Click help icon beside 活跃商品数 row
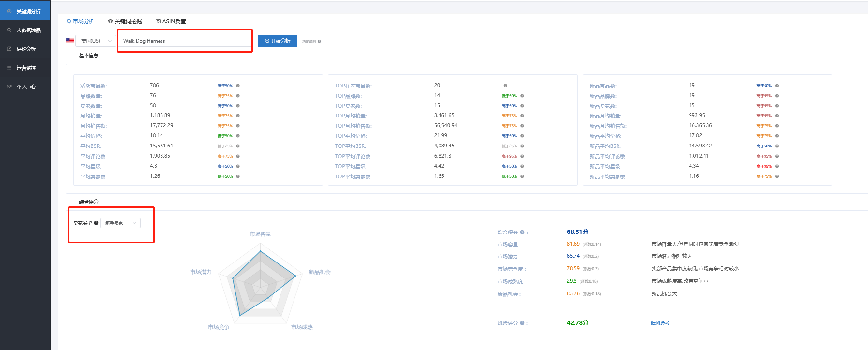The width and height of the screenshot is (868, 350). tap(238, 86)
